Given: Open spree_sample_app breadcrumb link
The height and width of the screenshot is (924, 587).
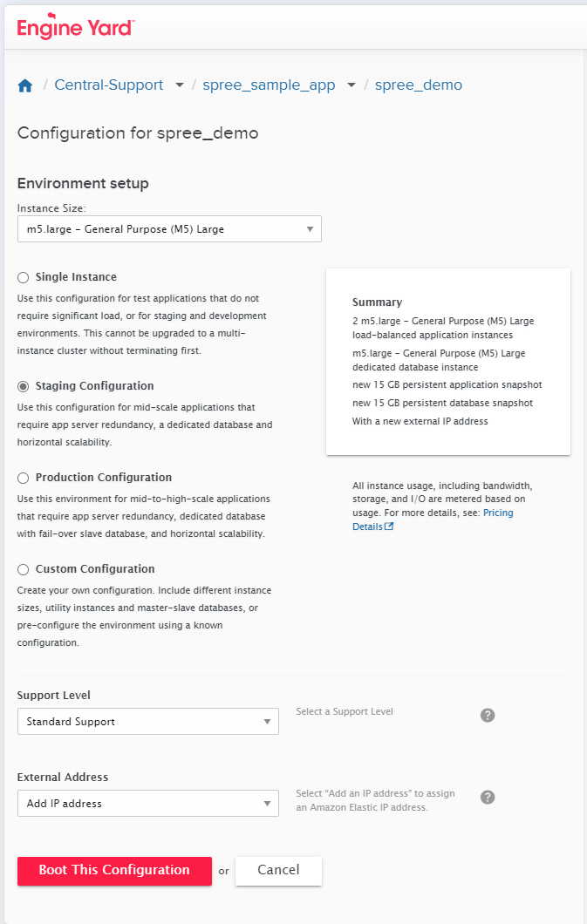Looking at the screenshot, I should click(x=269, y=85).
